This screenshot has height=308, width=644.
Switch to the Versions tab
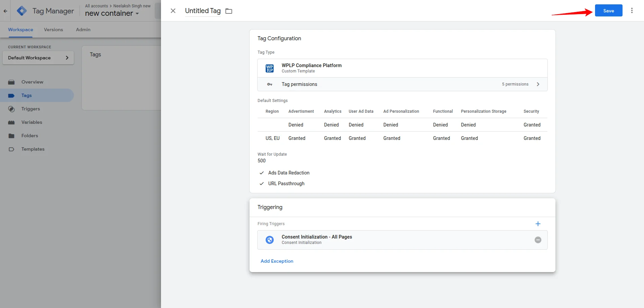point(53,30)
